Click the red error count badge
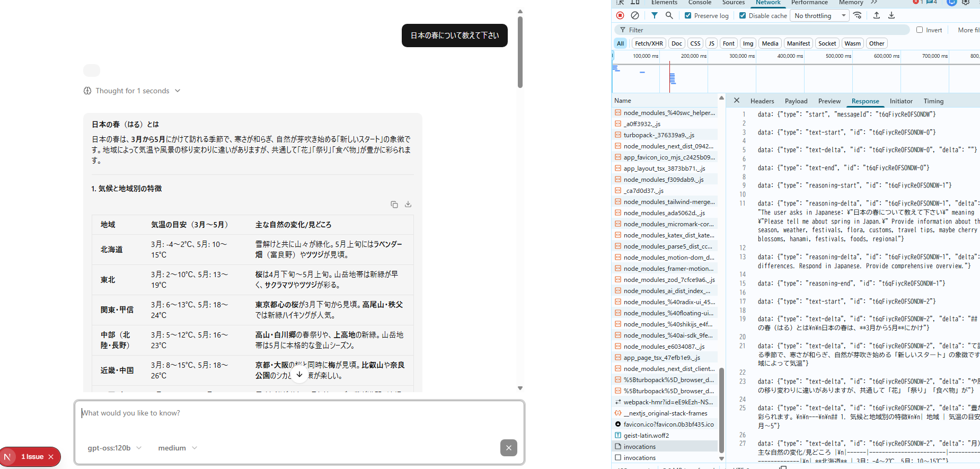980x469 pixels. click(918, 3)
